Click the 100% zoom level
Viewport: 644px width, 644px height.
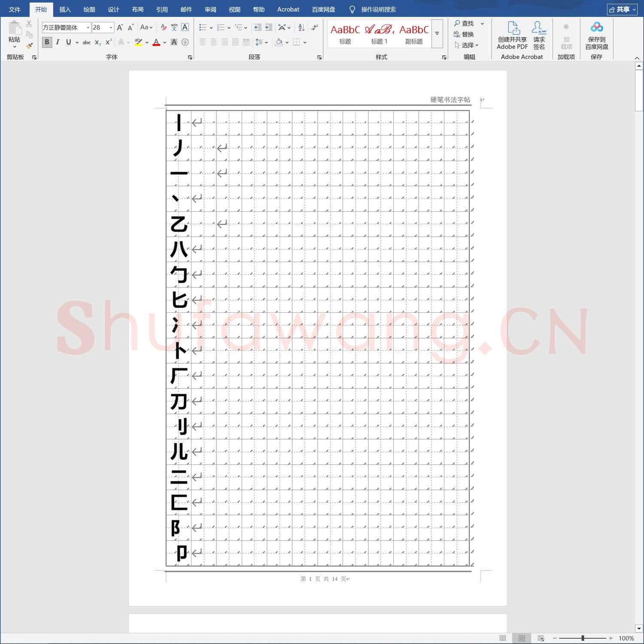pyautogui.click(x=626, y=638)
